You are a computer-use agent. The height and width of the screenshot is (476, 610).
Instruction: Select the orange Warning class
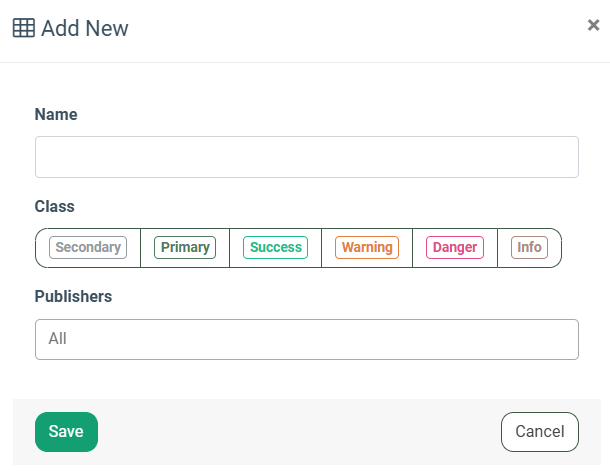pos(367,247)
